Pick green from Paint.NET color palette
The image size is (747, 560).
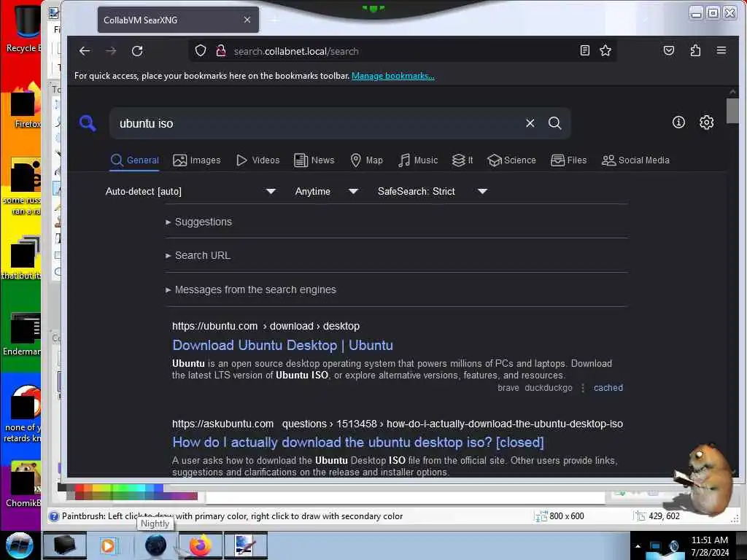pos(125,488)
